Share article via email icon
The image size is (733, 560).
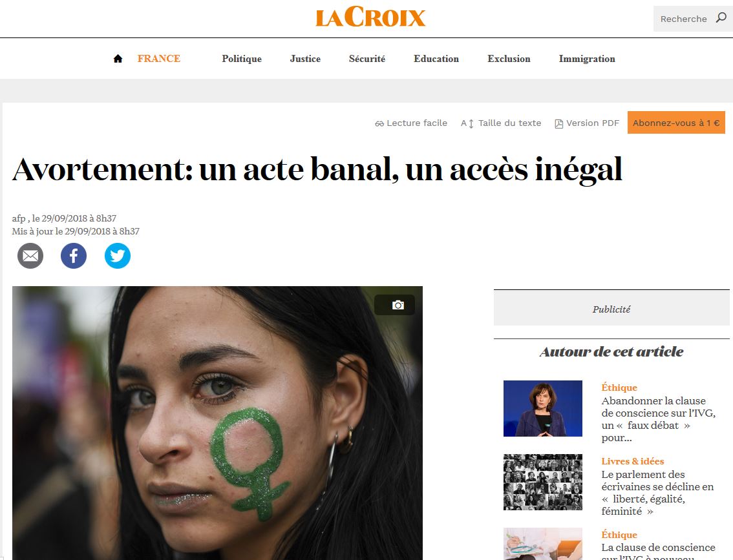30,256
